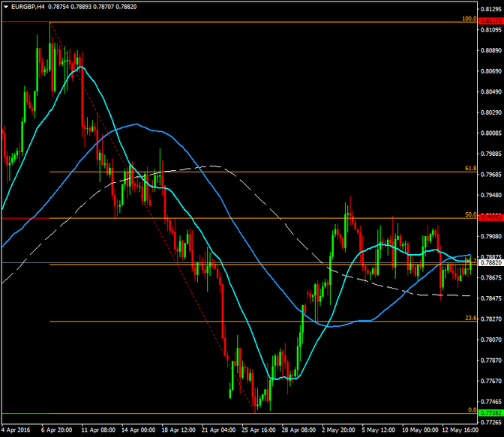This screenshot has height=437, width=504.
Task: Click the 0.81290 price scale value
Action: 490,9
